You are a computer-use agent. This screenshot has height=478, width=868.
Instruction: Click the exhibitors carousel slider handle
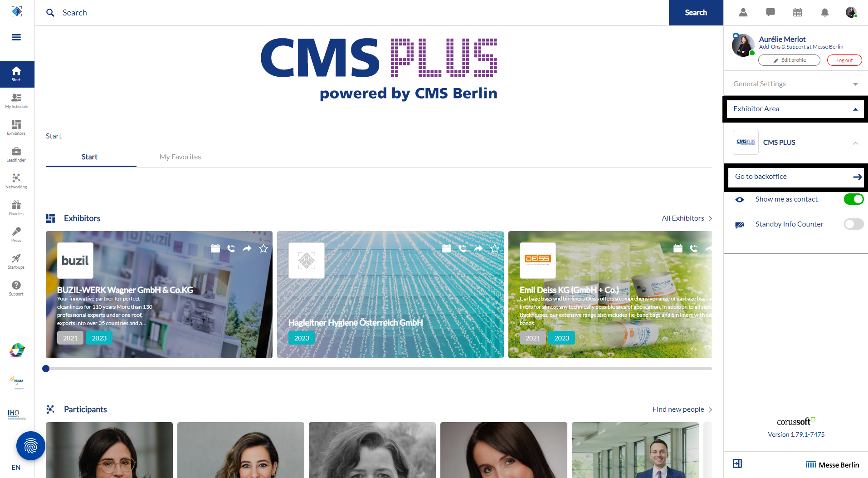tap(46, 369)
